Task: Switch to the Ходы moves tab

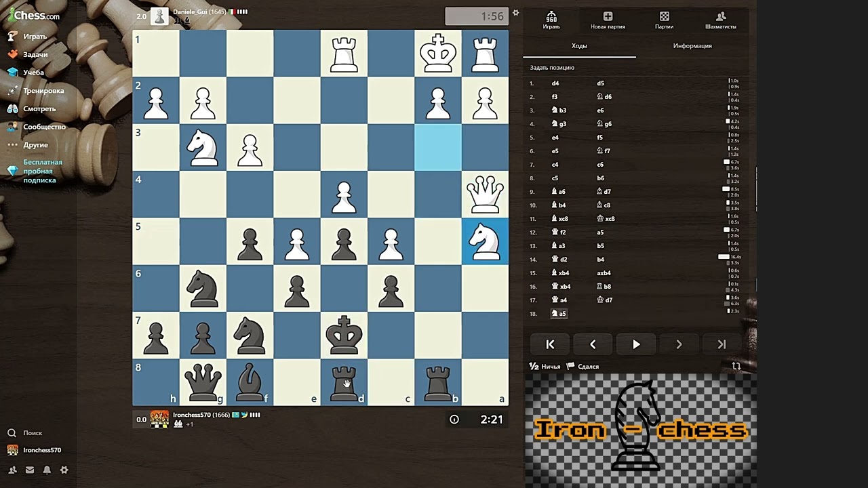Action: (579, 46)
